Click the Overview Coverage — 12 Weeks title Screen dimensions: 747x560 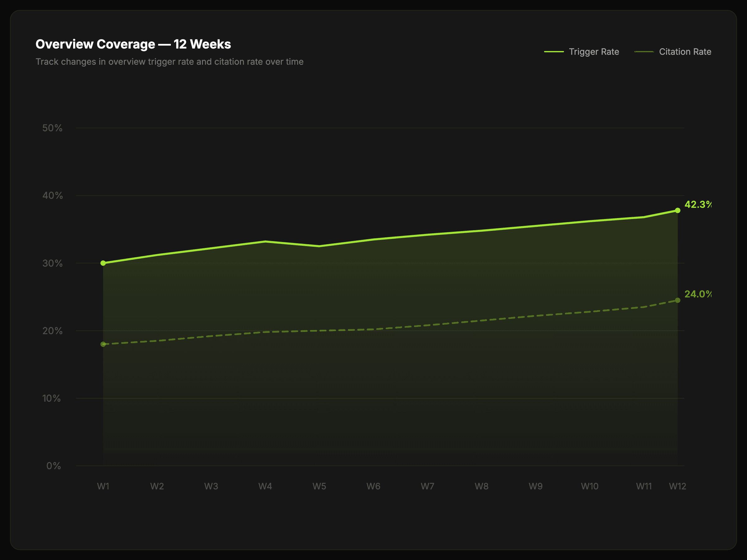click(x=133, y=44)
